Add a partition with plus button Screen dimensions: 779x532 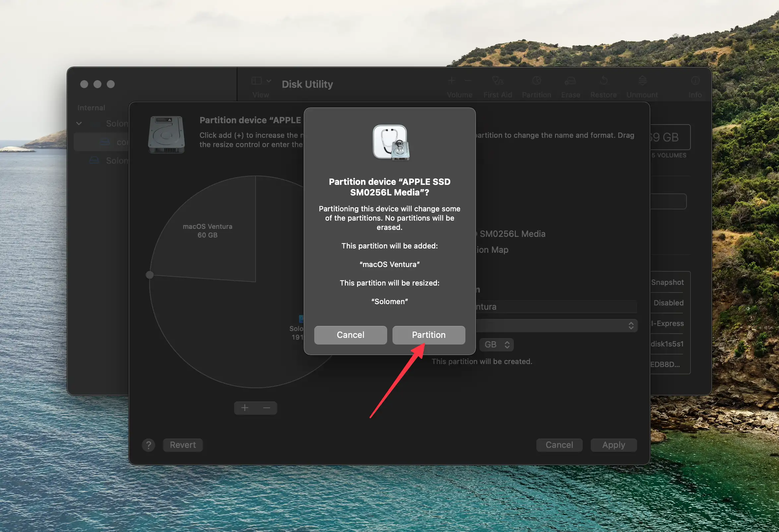click(x=245, y=408)
